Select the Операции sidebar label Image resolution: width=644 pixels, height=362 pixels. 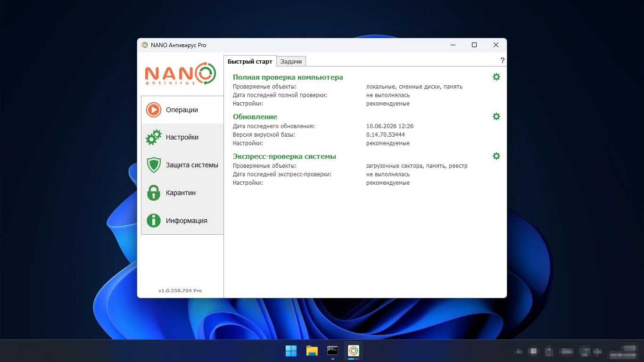(x=182, y=110)
